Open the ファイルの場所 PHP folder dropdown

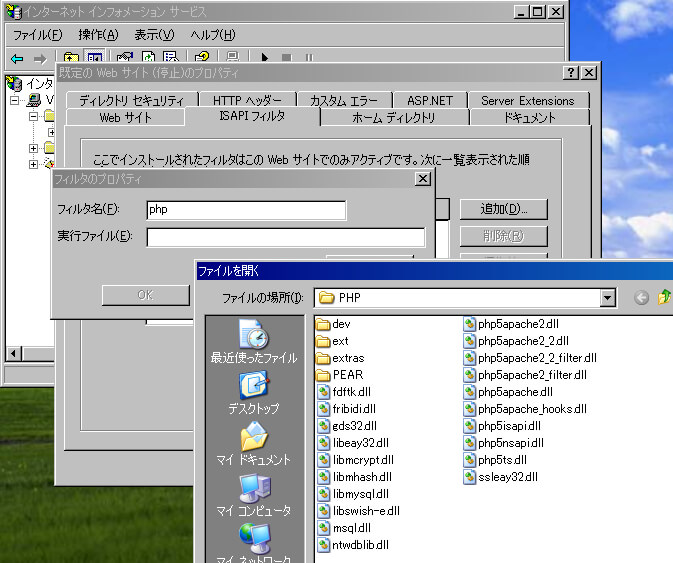[607, 297]
